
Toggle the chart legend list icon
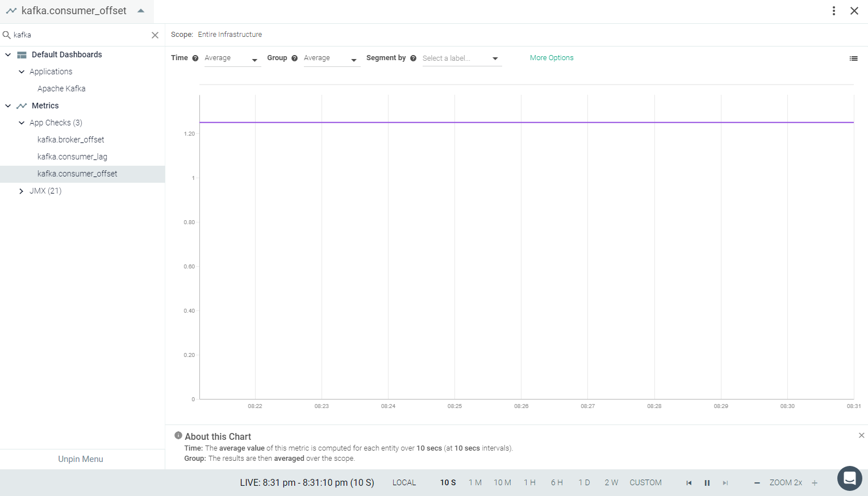click(x=853, y=58)
